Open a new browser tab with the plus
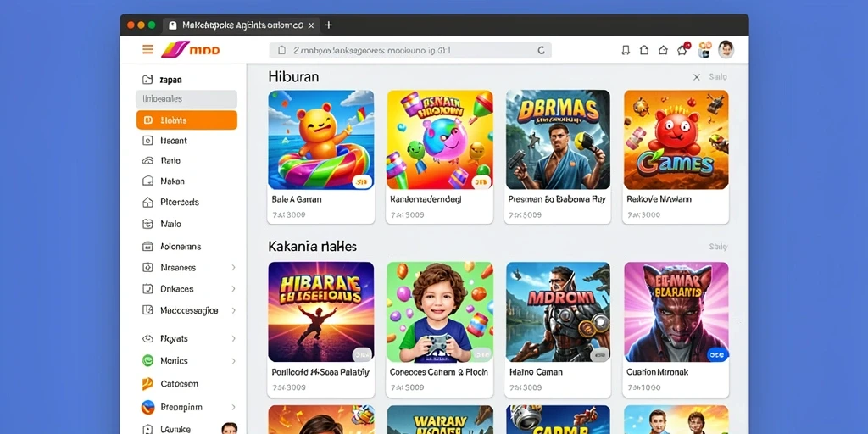 (329, 25)
